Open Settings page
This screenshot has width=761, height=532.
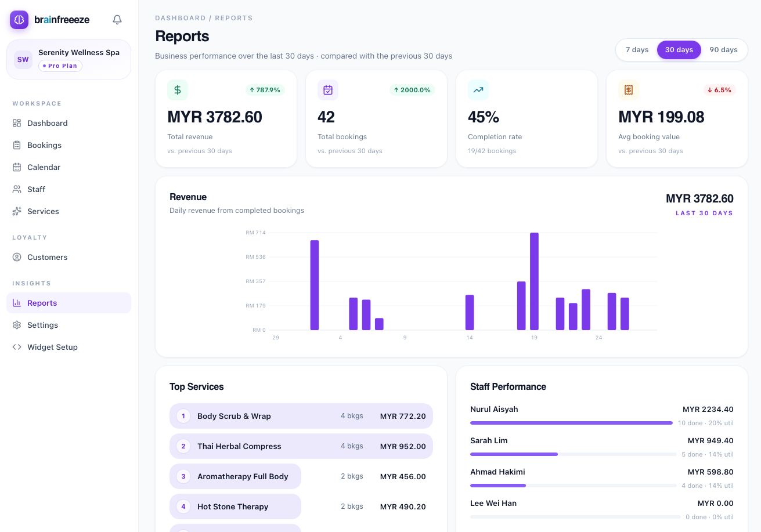pyautogui.click(x=68, y=325)
